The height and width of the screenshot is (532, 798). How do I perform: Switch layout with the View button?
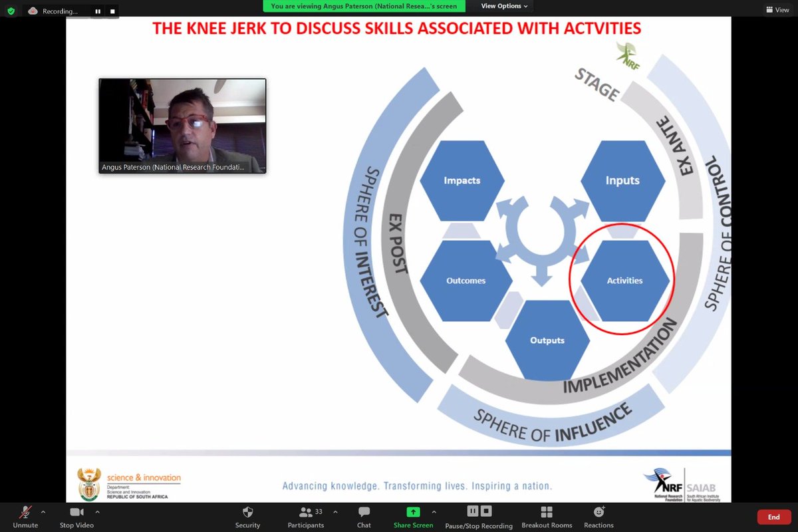coord(777,10)
